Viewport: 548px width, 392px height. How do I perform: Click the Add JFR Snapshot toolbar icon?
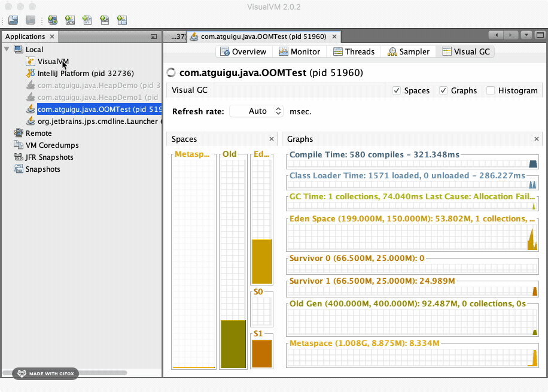click(x=105, y=20)
